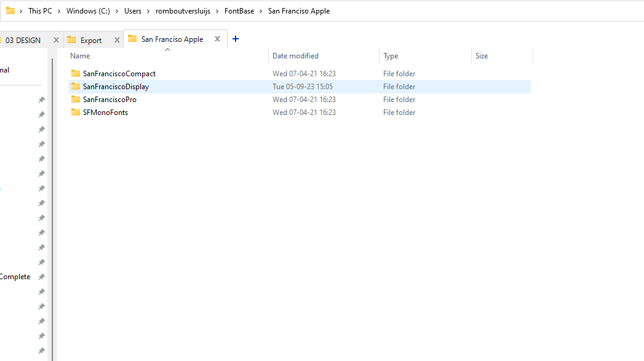Go to Windows (C:) in breadcrumb
The height and width of the screenshot is (361, 644).
[x=89, y=11]
